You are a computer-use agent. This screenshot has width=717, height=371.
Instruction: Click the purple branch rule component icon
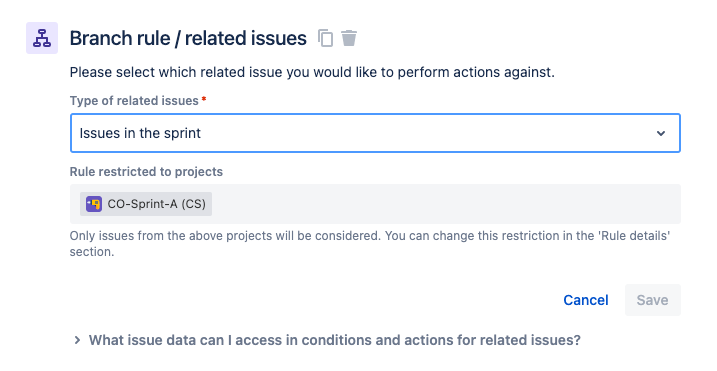[42, 38]
